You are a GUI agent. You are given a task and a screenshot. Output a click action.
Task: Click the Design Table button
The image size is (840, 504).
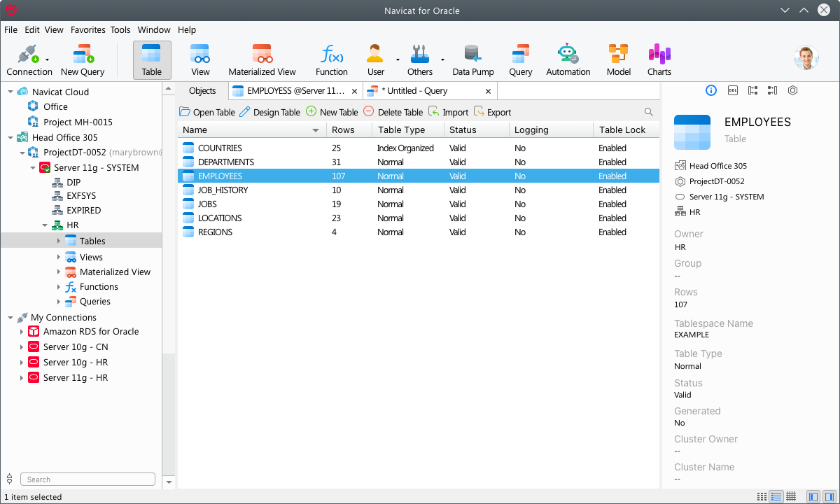[269, 112]
